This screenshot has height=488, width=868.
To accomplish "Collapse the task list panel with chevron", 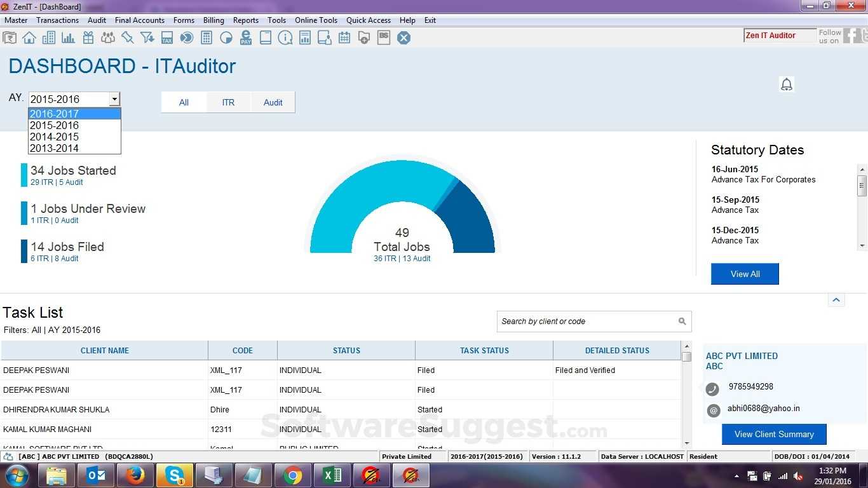I will point(836,300).
